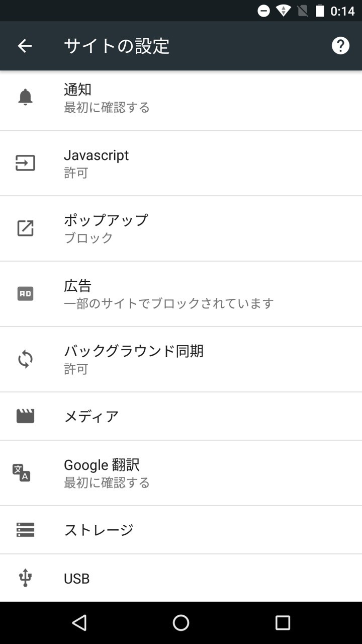
Task: Tap the media clapperboard icon
Action: pos(25,416)
